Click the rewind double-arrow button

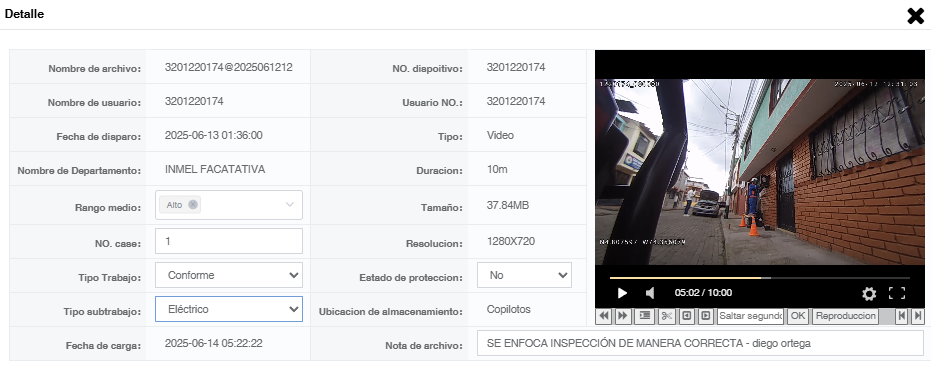[604, 316]
